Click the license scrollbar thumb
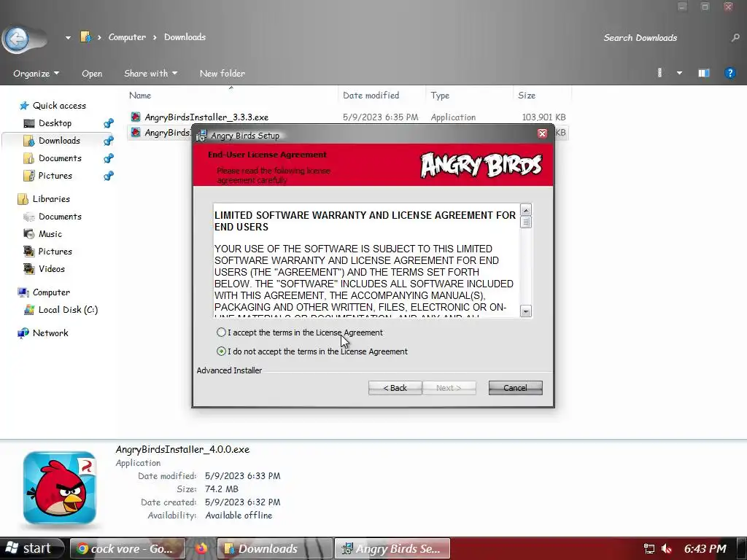This screenshot has height=560, width=747. tap(526, 222)
